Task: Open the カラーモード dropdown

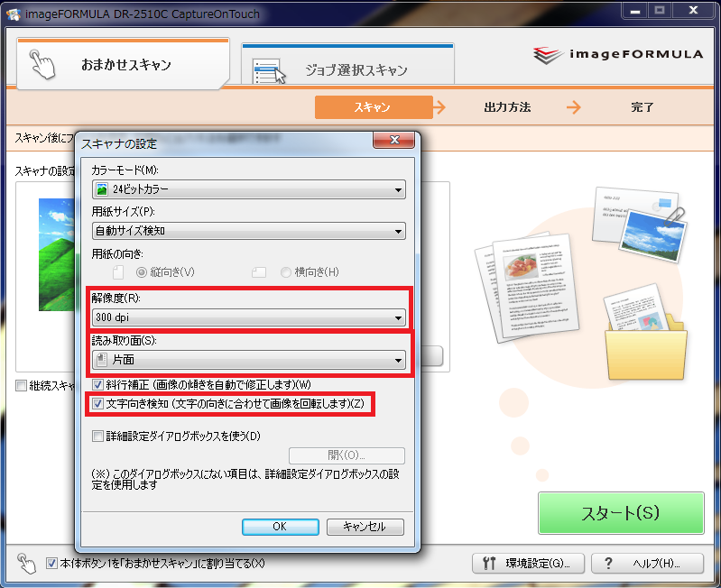Action: (249, 189)
